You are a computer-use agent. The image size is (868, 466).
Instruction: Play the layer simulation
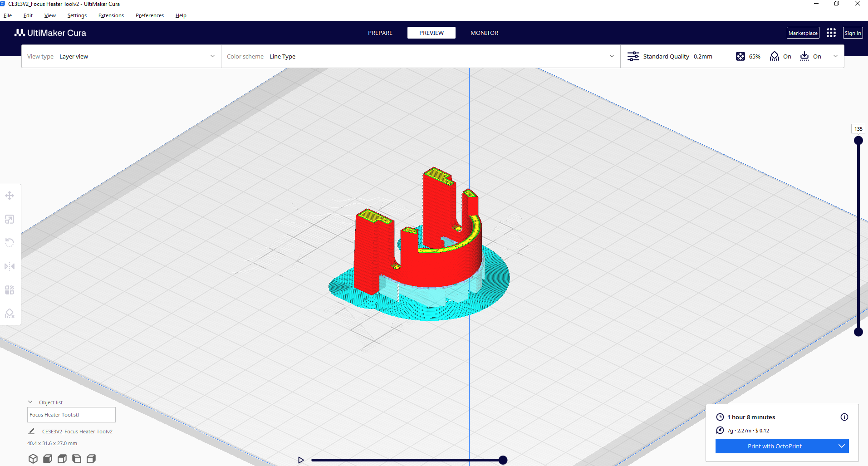(x=301, y=460)
